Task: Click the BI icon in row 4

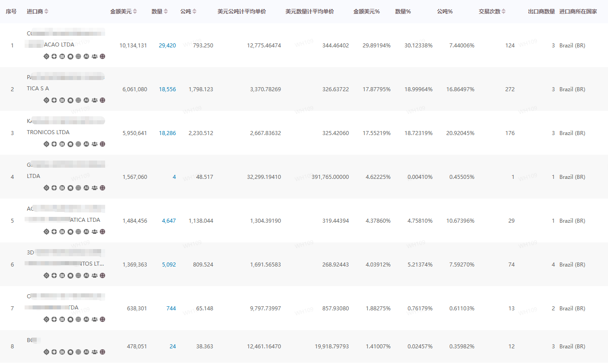Action: (x=62, y=188)
